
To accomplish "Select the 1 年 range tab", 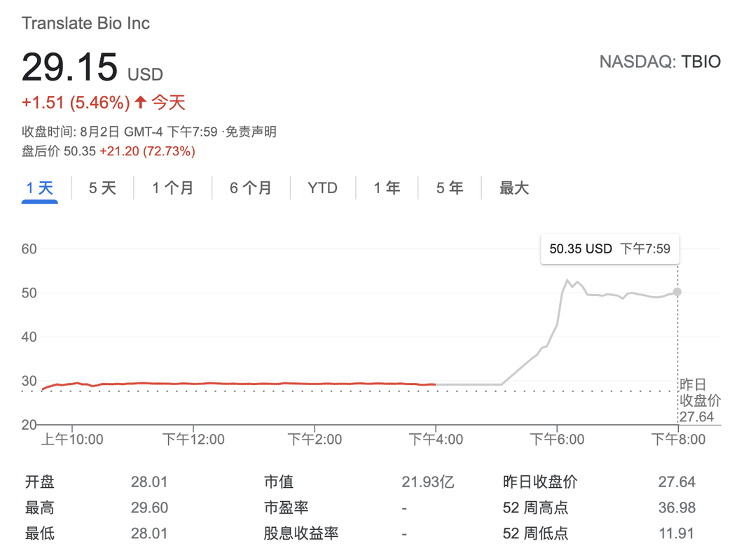I will 387,188.
